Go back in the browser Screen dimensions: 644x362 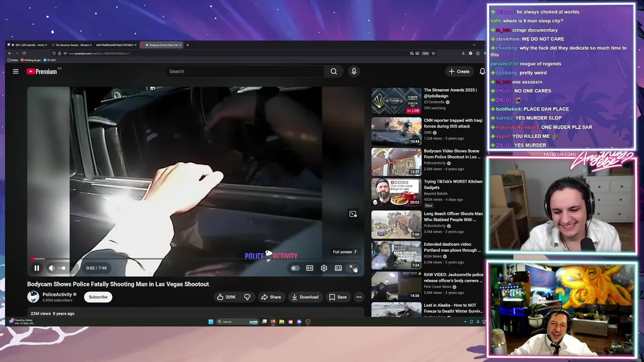(x=10, y=53)
